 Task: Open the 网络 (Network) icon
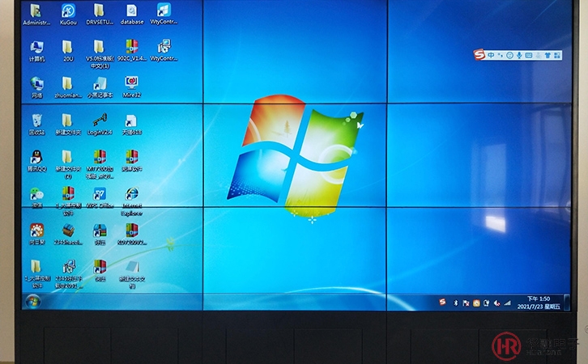(x=36, y=87)
